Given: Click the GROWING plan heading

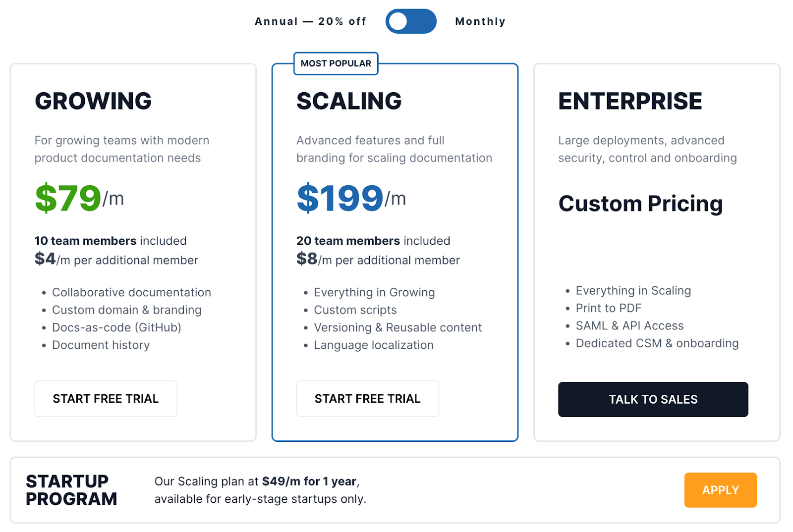Looking at the screenshot, I should 93,101.
